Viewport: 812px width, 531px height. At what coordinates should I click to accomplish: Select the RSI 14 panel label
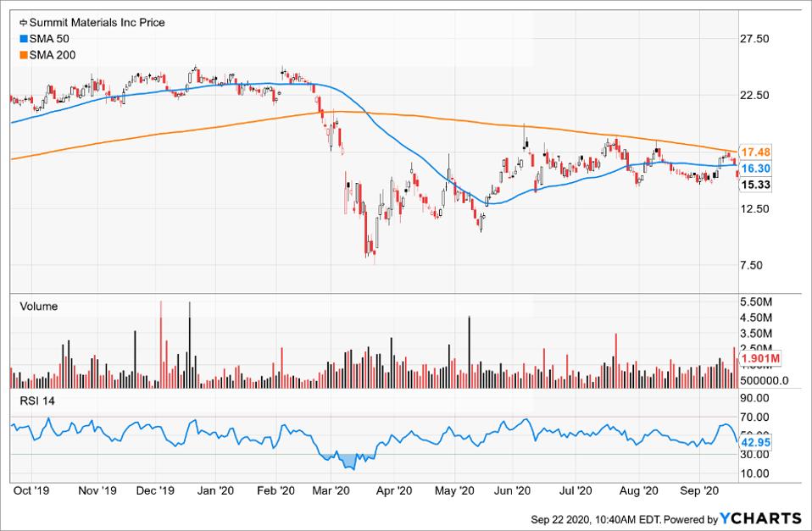36,401
